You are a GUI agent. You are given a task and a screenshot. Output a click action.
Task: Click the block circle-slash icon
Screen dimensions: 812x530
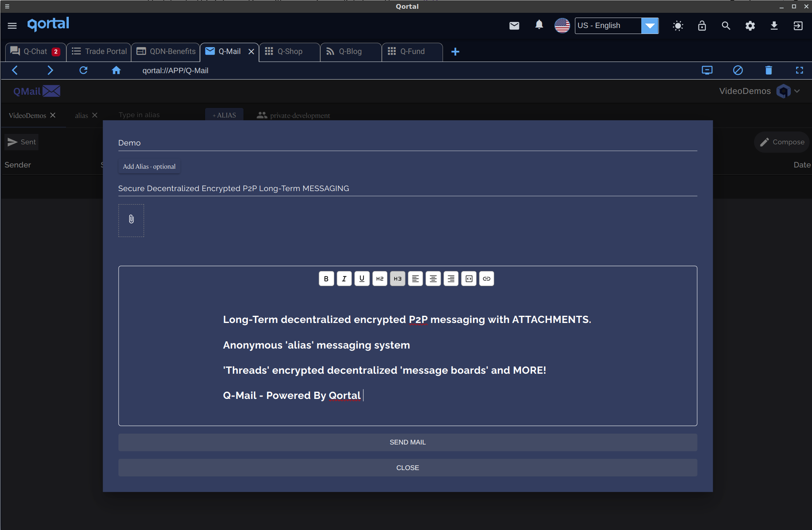[x=738, y=70]
